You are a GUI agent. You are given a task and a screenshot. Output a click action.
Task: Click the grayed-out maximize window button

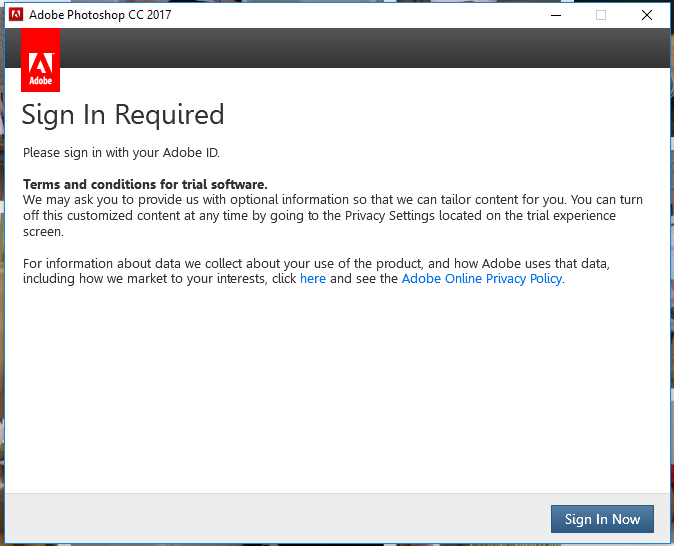[601, 15]
